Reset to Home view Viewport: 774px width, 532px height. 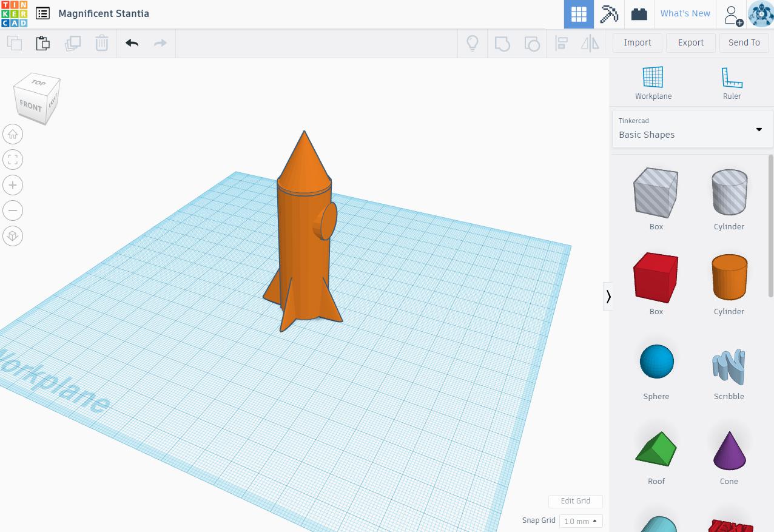click(x=13, y=134)
